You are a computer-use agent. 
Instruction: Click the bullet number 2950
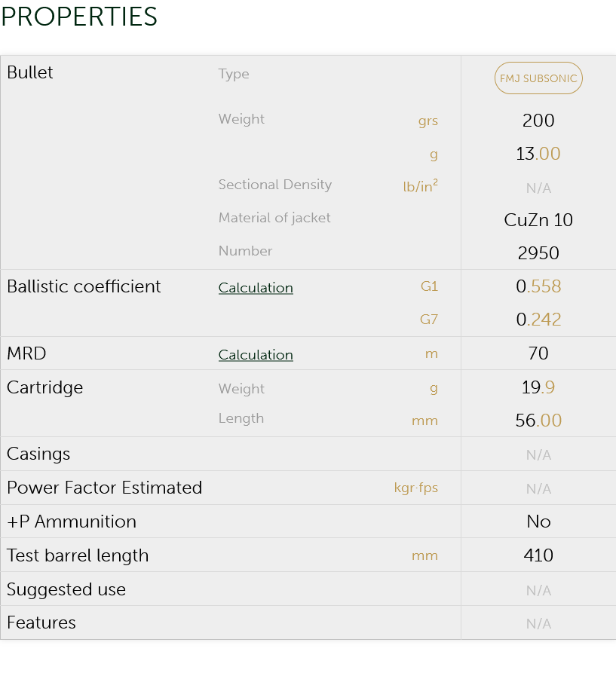[538, 253]
